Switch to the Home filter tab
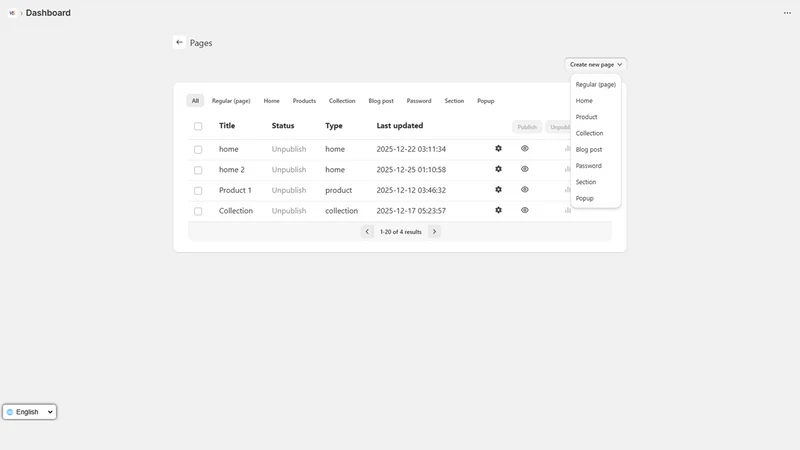This screenshot has height=450, width=800. pos(271,101)
